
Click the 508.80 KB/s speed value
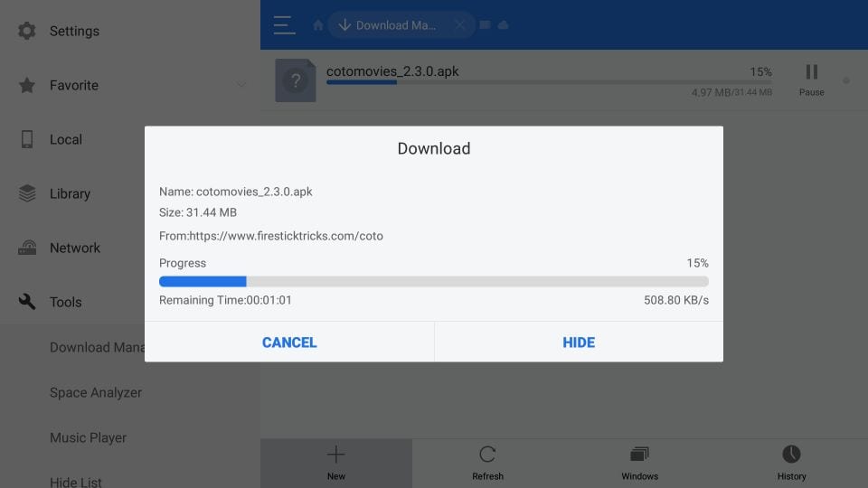(x=676, y=300)
